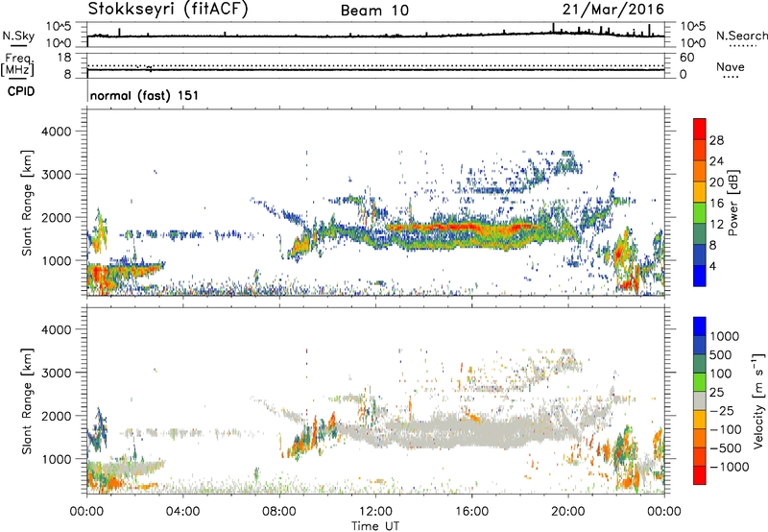This screenshot has height=532, width=768.
Task: Click the 4000 km tick on velocity panel
Action: [57, 329]
